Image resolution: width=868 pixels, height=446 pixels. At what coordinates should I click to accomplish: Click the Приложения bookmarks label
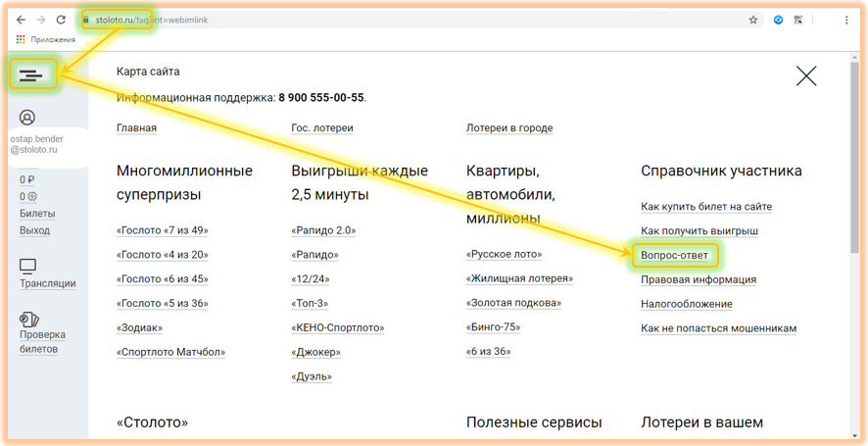pyautogui.click(x=53, y=39)
